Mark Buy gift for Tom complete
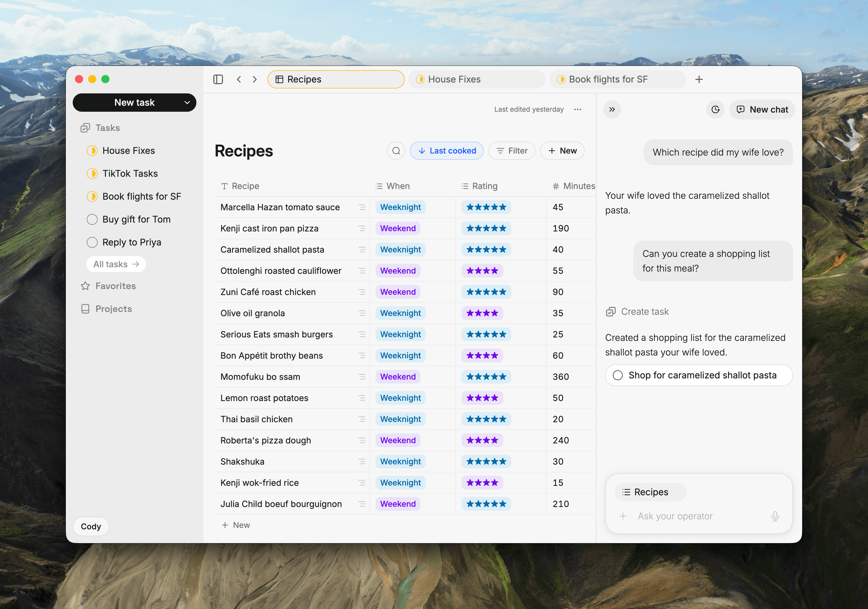Viewport: 868px width, 609px height. 92,219
